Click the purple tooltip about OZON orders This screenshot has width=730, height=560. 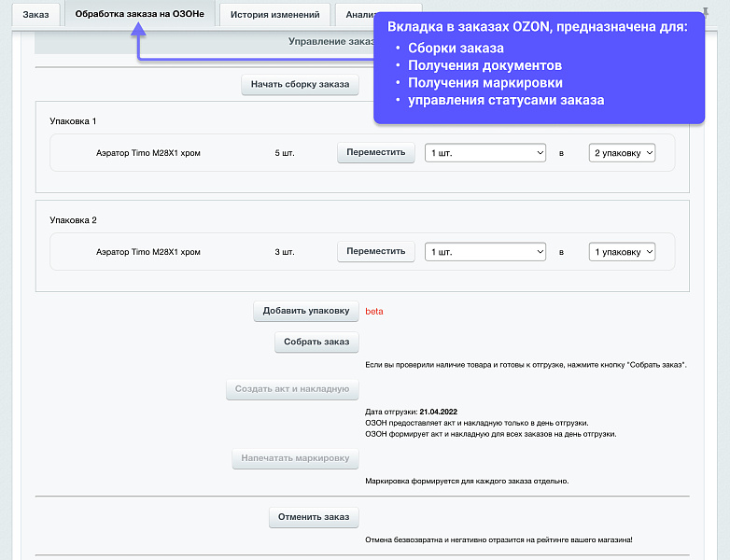[539, 68]
